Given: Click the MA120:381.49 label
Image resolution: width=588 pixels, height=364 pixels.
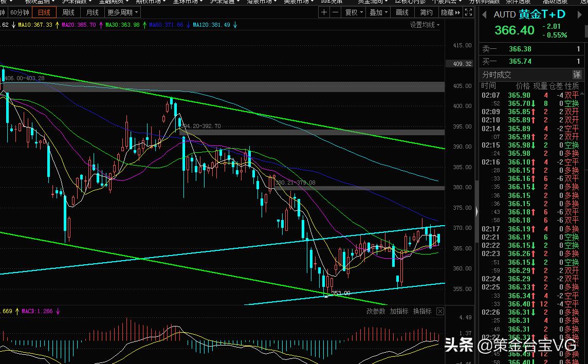Looking at the screenshot, I should [x=211, y=25].
